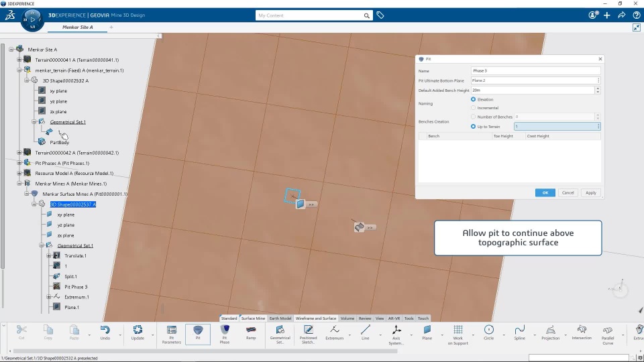Switch to the Volume tab

point(347,318)
